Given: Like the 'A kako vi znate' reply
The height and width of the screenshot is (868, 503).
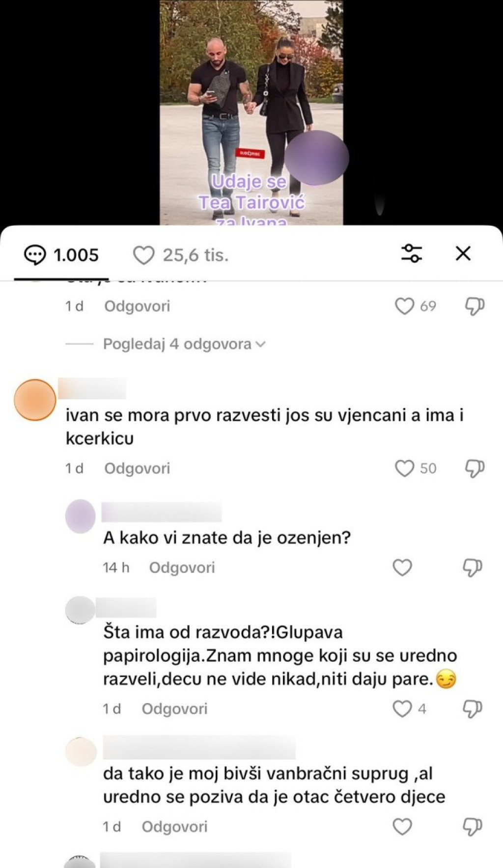Looking at the screenshot, I should point(402,568).
